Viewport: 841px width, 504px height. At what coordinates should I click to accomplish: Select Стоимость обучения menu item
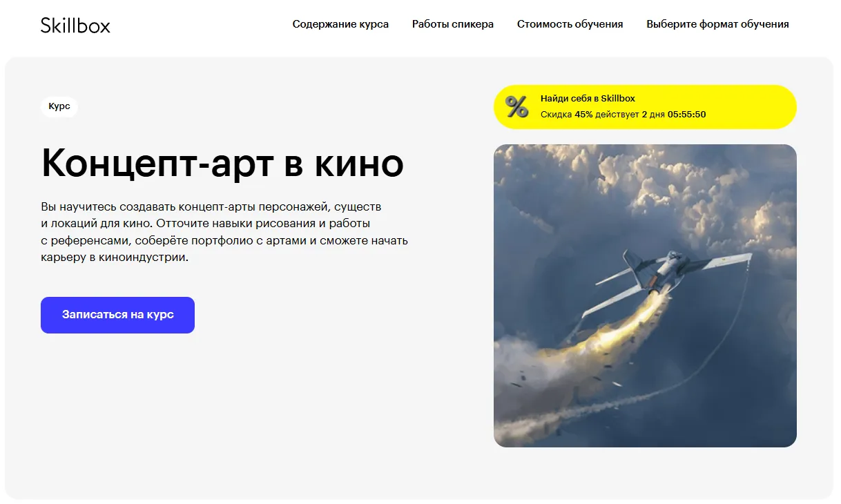(570, 24)
